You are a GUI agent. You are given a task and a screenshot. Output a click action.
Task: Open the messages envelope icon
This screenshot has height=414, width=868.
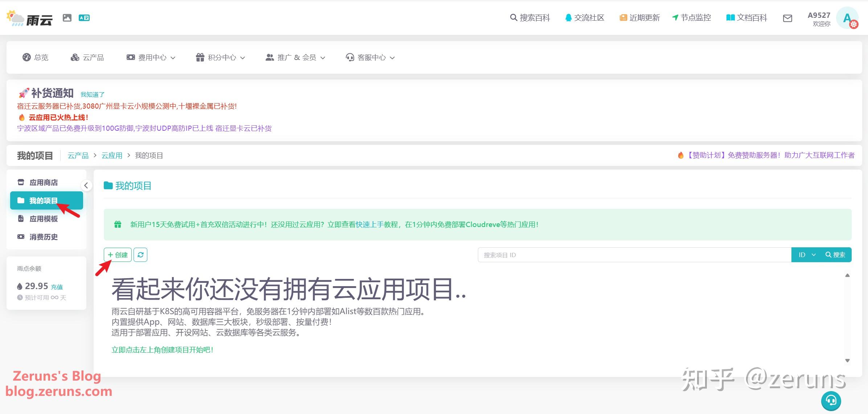click(787, 18)
